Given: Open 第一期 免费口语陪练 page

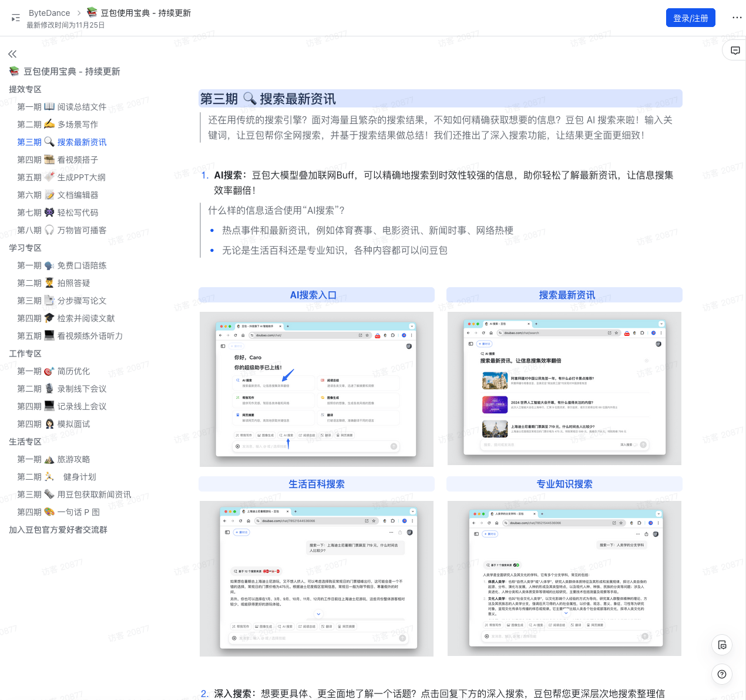Looking at the screenshot, I should pyautogui.click(x=62, y=265).
